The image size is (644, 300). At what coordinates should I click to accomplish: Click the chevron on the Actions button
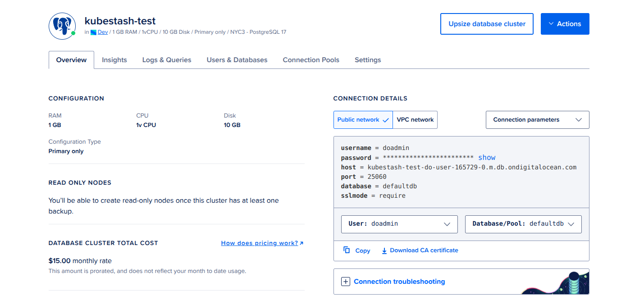click(552, 23)
